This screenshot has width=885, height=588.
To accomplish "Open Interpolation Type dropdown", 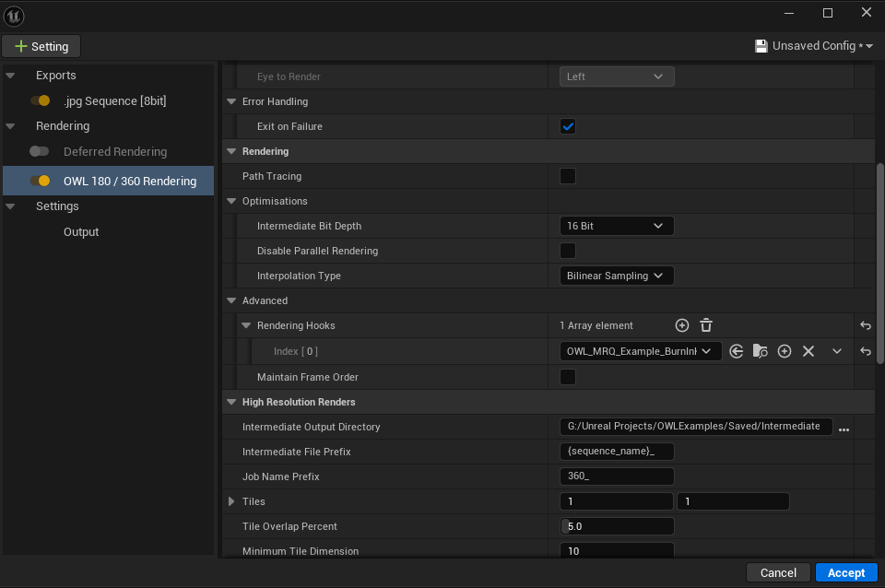I will click(x=617, y=276).
